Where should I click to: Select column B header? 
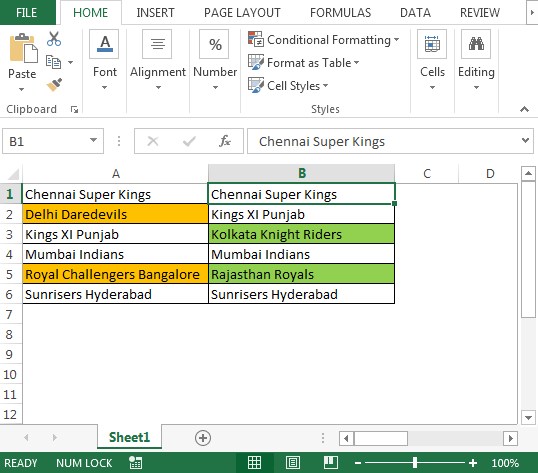coord(301,174)
